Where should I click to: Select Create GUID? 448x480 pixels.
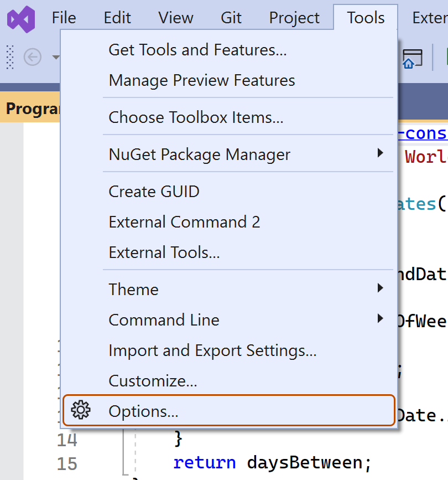pyautogui.click(x=154, y=192)
